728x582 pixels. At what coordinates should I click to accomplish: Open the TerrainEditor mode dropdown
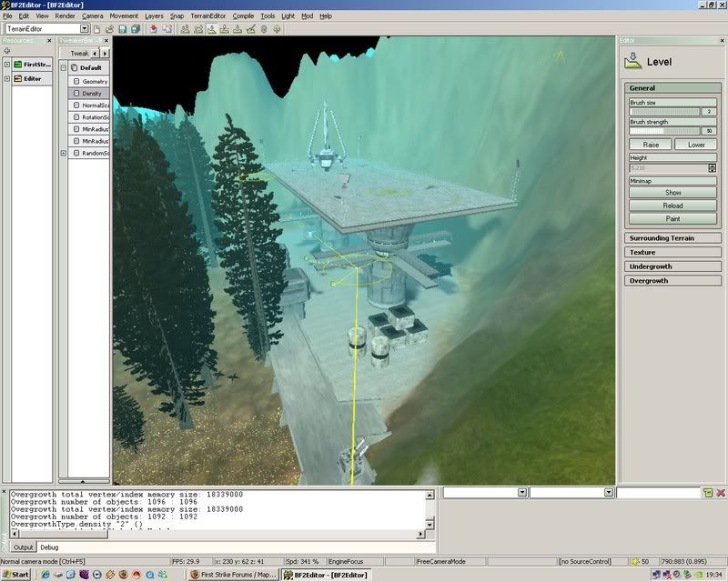coord(84,29)
